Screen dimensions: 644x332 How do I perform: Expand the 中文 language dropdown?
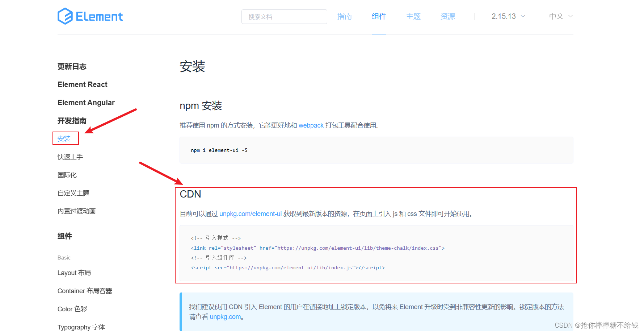[x=561, y=16]
